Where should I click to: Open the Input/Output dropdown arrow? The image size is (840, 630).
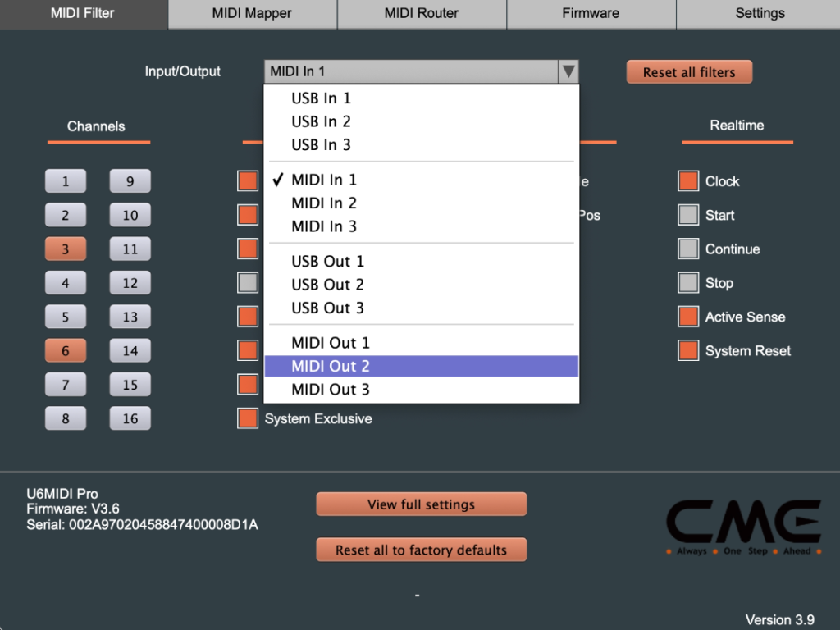pos(568,71)
